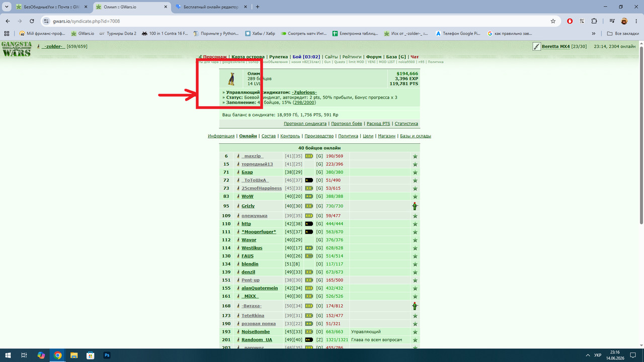Click the syndicate icon beside blendin
The image size is (644, 362).
click(x=238, y=264)
